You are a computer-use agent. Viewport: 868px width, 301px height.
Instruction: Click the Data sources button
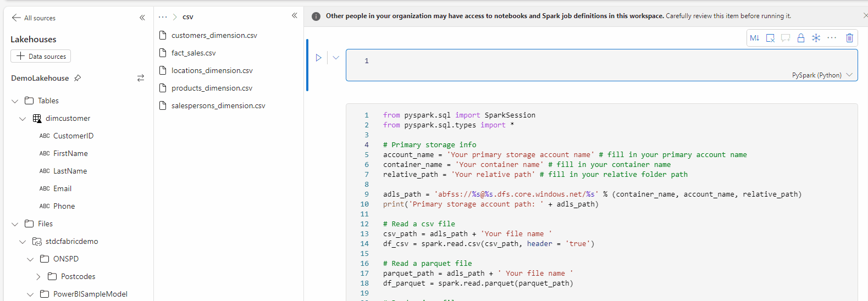41,56
